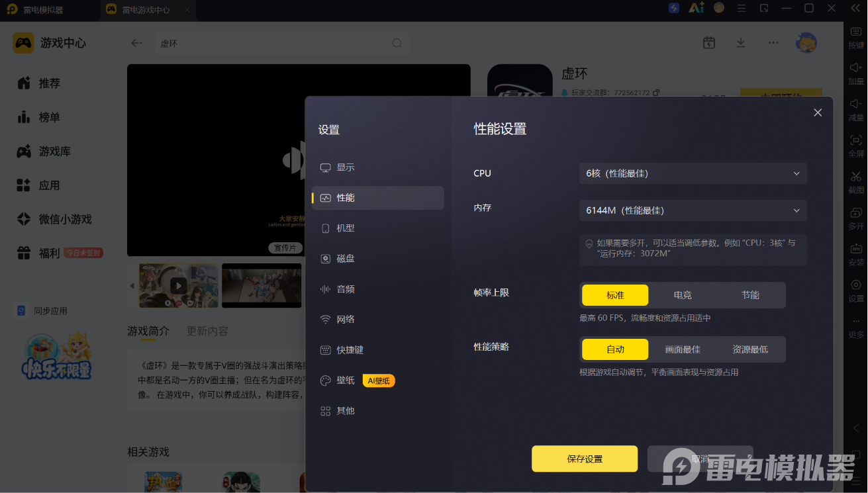Click the three-dot more icon in game center
This screenshot has width=868, height=493.
773,43
